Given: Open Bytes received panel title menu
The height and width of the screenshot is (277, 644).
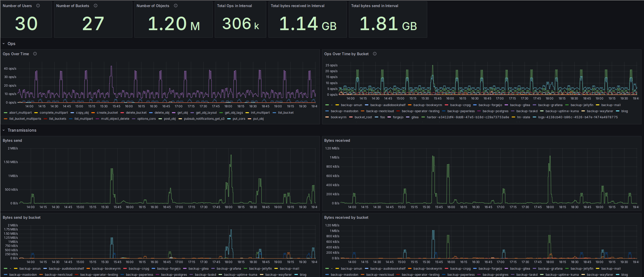Looking at the screenshot, I should click(x=337, y=141).
